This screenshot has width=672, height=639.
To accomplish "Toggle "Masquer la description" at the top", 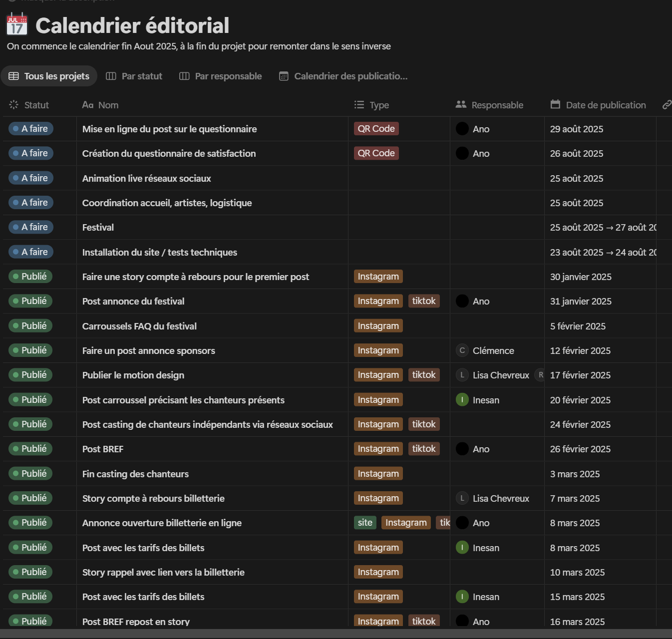I will (60, 1).
